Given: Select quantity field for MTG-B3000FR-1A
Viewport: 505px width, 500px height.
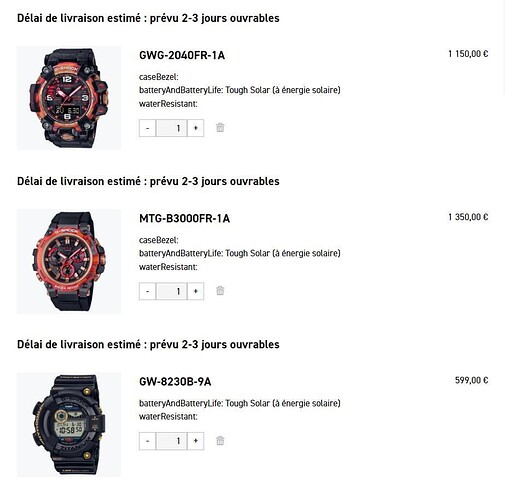Looking at the screenshot, I should [171, 291].
